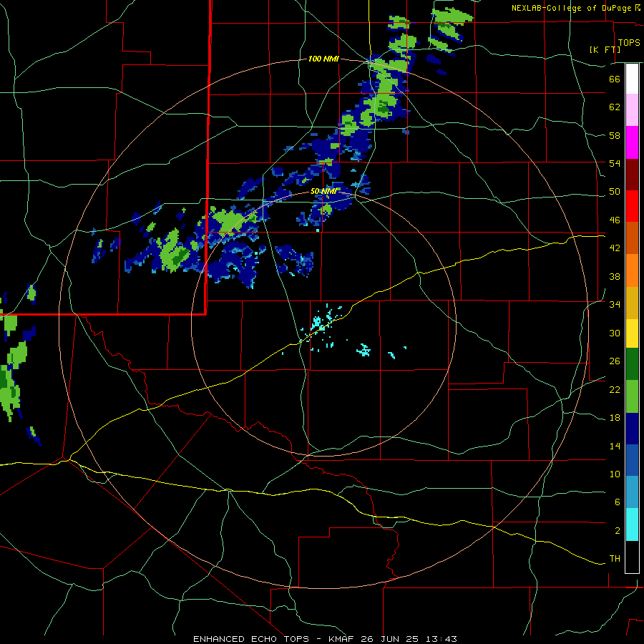Click the yellow legend swatch
The height and width of the screenshot is (644, 644).
tap(632, 333)
